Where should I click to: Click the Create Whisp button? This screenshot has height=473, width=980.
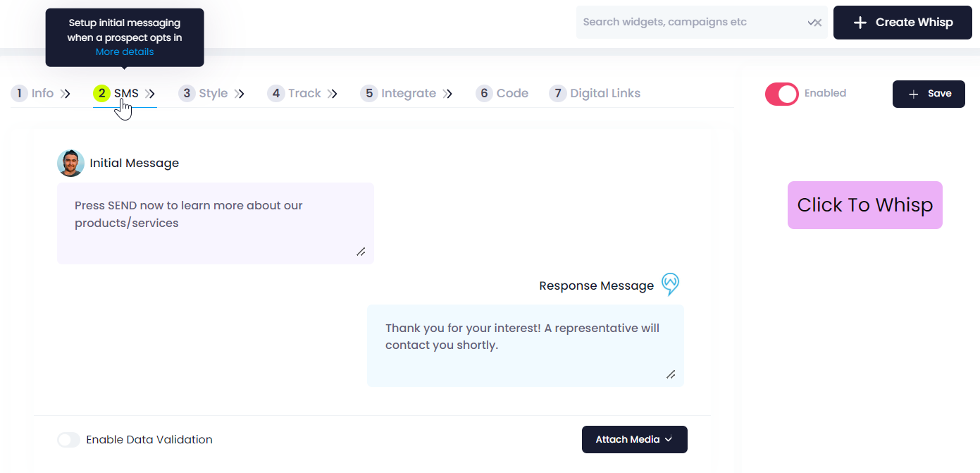pos(903,23)
